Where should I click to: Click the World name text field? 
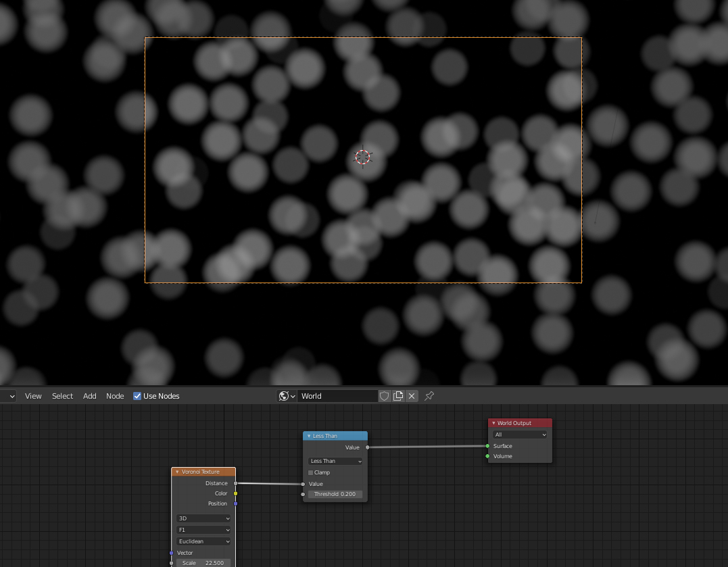(x=337, y=396)
